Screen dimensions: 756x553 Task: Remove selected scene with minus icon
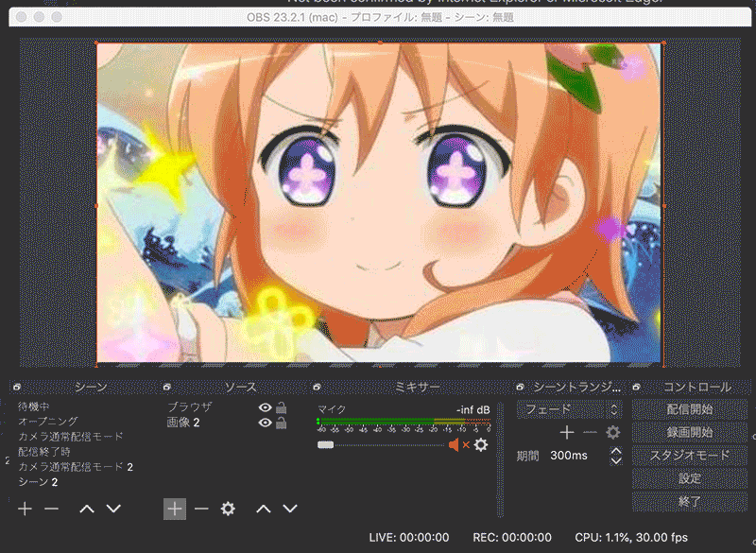51,509
